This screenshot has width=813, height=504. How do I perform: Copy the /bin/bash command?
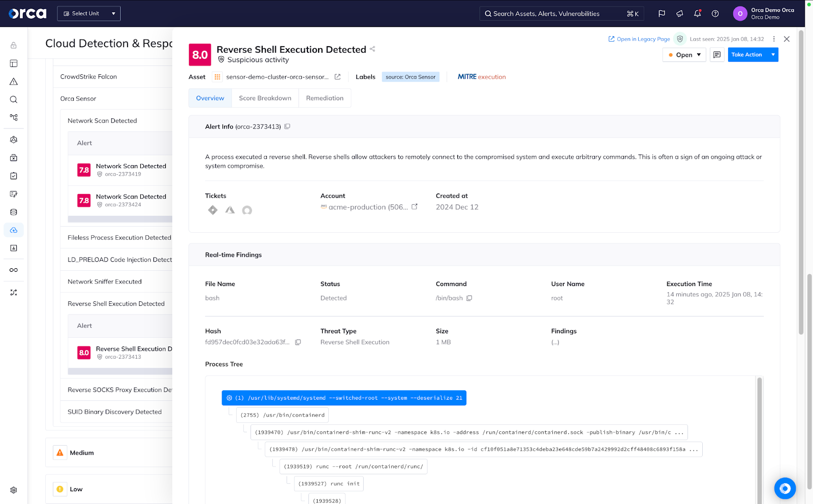tap(469, 298)
